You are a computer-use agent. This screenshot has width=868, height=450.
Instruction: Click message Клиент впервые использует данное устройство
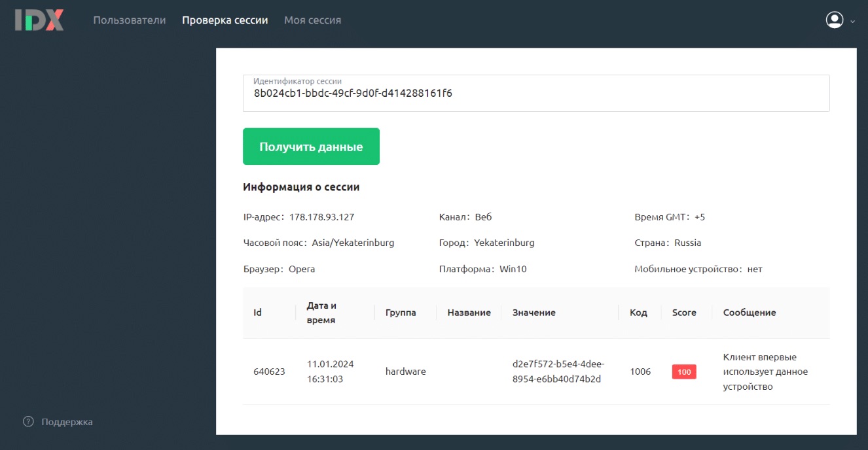[765, 372]
